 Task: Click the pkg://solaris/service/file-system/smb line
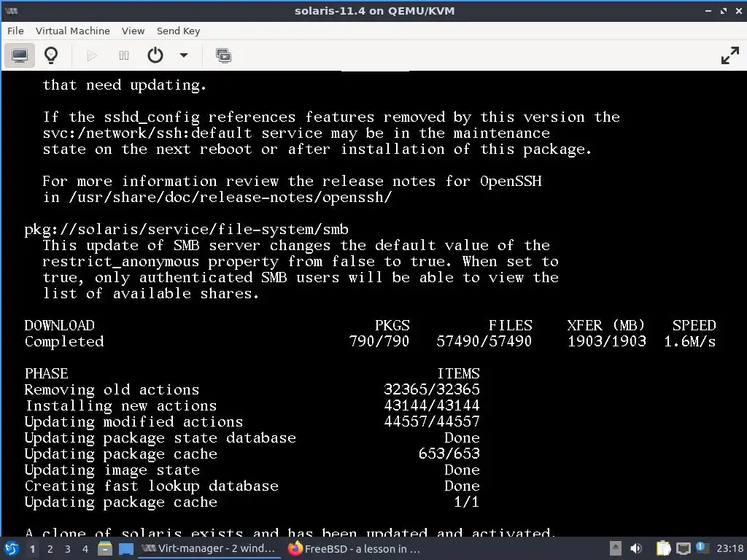point(186,230)
